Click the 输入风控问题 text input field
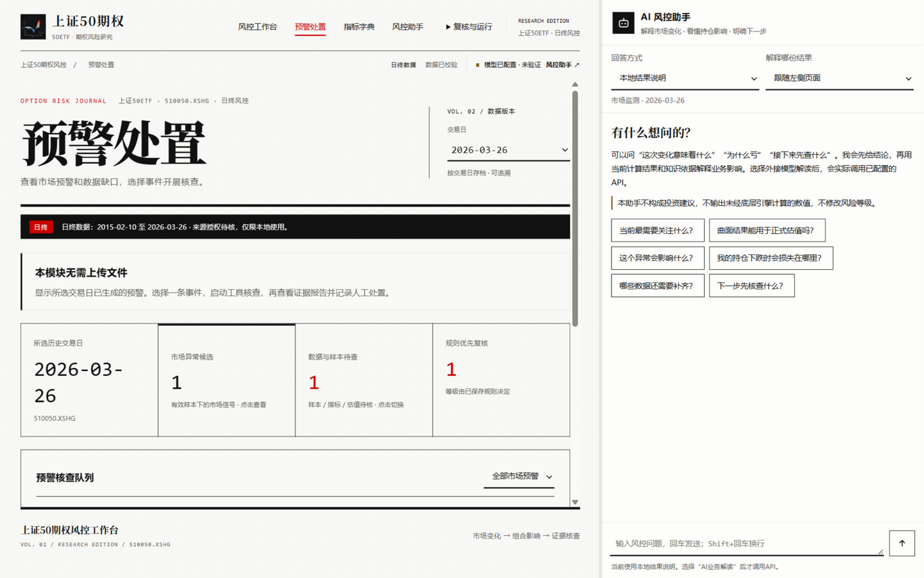The height and width of the screenshot is (578, 924). point(747,544)
